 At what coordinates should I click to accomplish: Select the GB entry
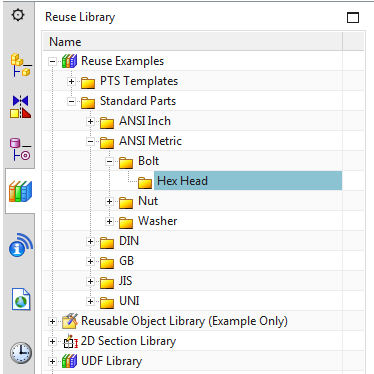point(127,261)
